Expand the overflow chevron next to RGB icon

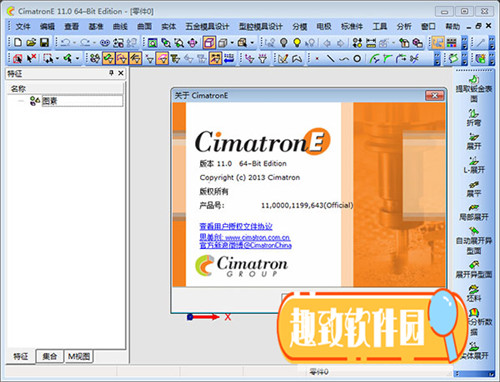point(464,43)
